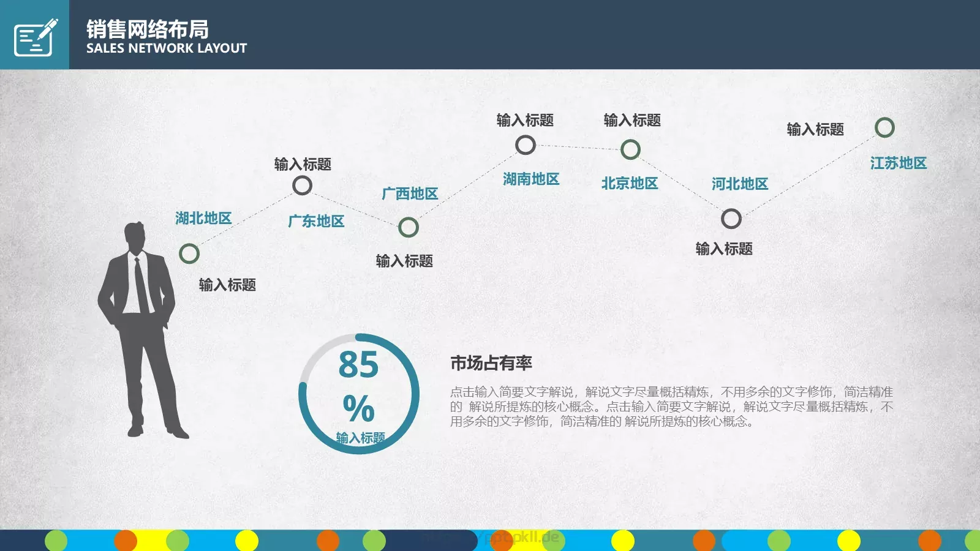The width and height of the screenshot is (980, 551).
Task: Click the circle node of 广西地区
Action: [x=409, y=227]
